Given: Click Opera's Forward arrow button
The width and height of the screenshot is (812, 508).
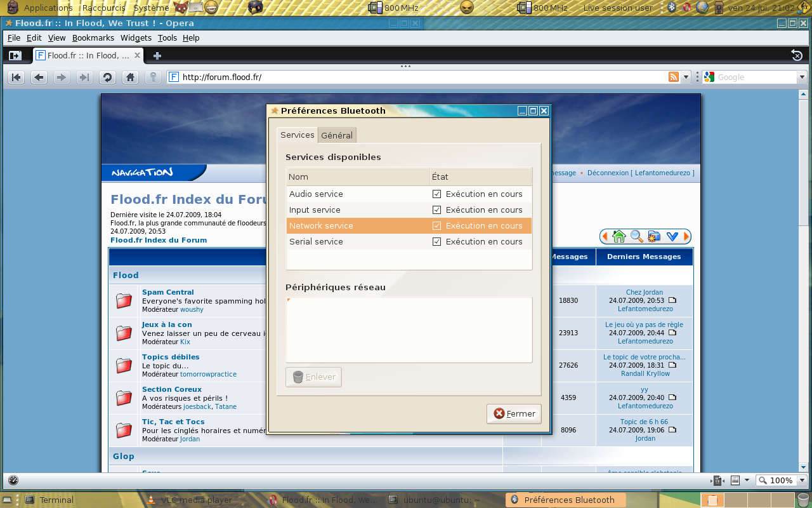Looking at the screenshot, I should (62, 77).
